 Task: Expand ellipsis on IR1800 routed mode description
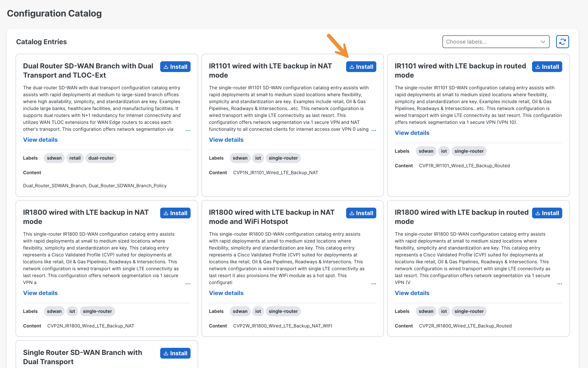click(x=560, y=284)
